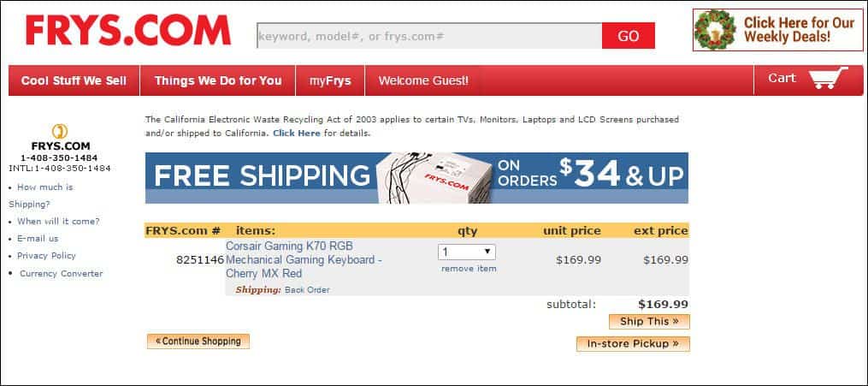The width and height of the screenshot is (868, 386).
Task: Open the Currency Converter link
Action: point(62,274)
